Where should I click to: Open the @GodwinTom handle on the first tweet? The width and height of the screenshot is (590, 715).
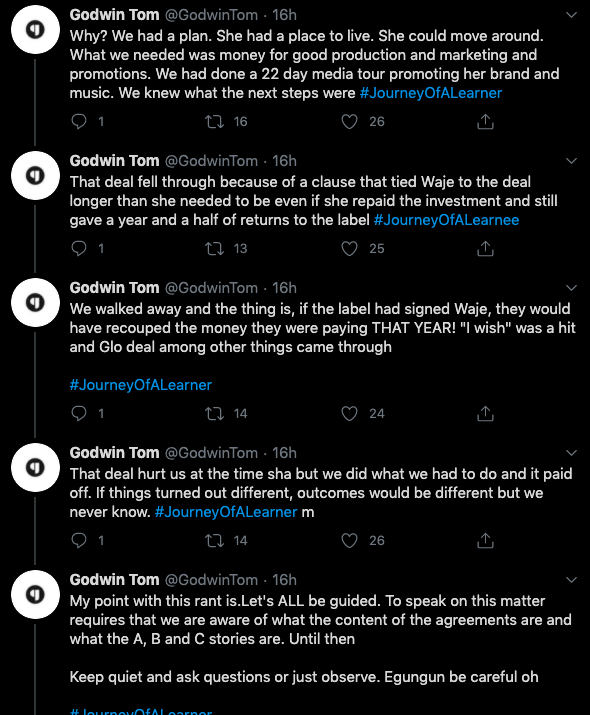tap(211, 15)
